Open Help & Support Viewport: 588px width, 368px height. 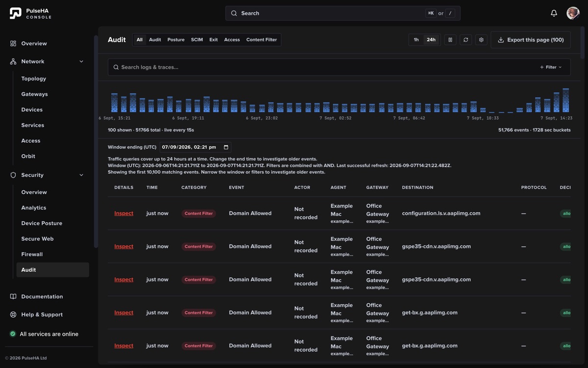[x=42, y=315]
